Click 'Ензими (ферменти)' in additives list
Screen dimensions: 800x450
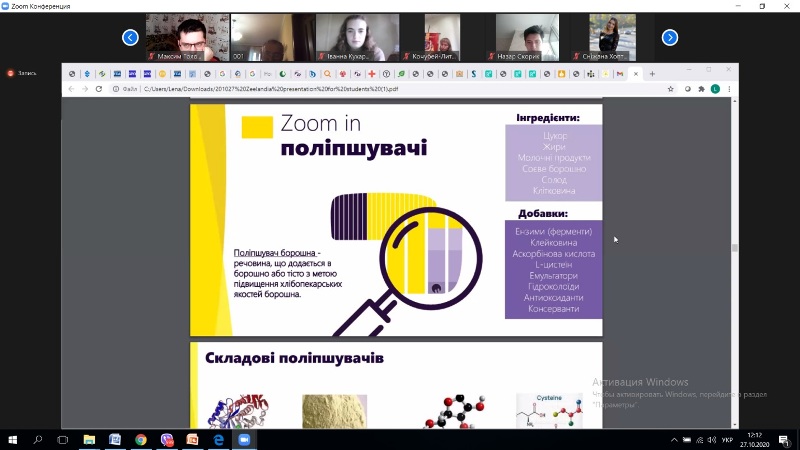[x=554, y=232]
